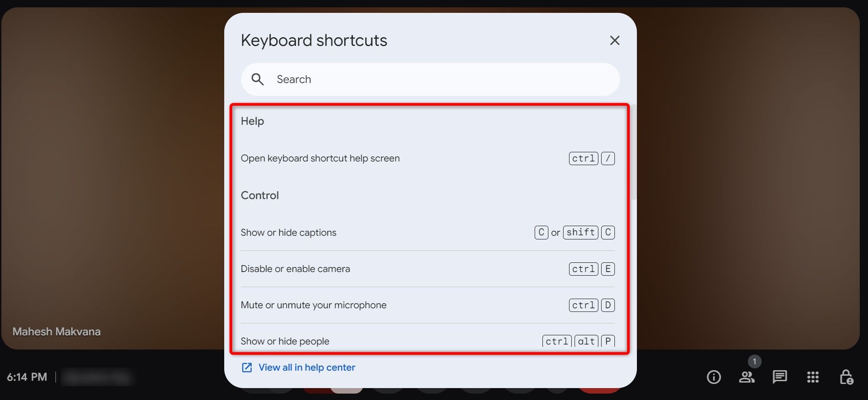This screenshot has height=400, width=868.
Task: Select the Disable or enable camera row
Action: (295, 269)
